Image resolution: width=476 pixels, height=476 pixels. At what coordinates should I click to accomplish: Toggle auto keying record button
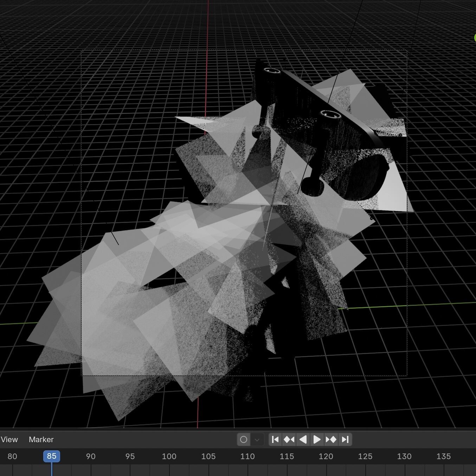(244, 439)
